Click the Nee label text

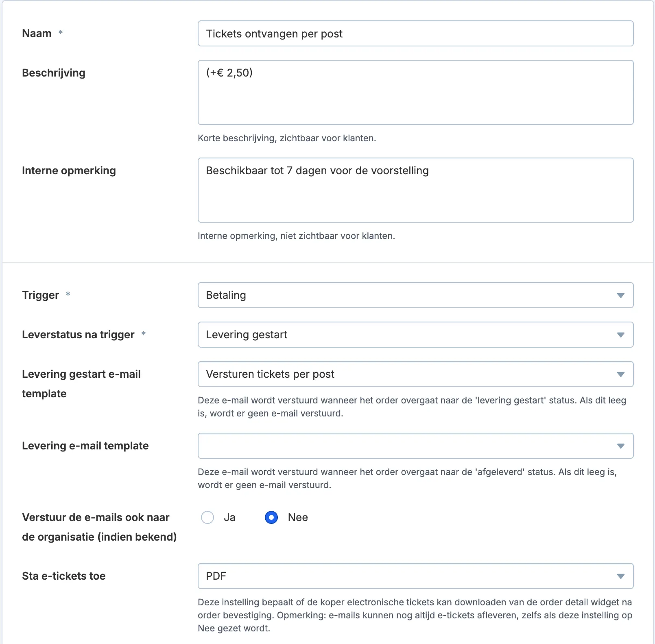pos(298,517)
